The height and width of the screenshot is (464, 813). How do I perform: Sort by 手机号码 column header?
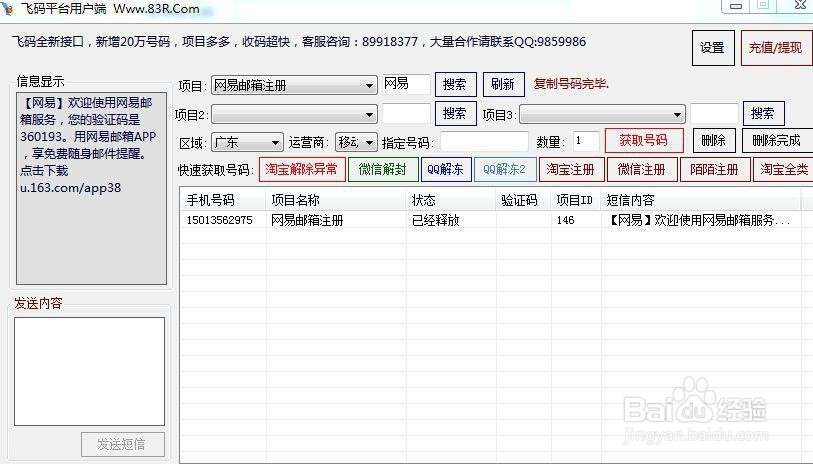point(223,200)
